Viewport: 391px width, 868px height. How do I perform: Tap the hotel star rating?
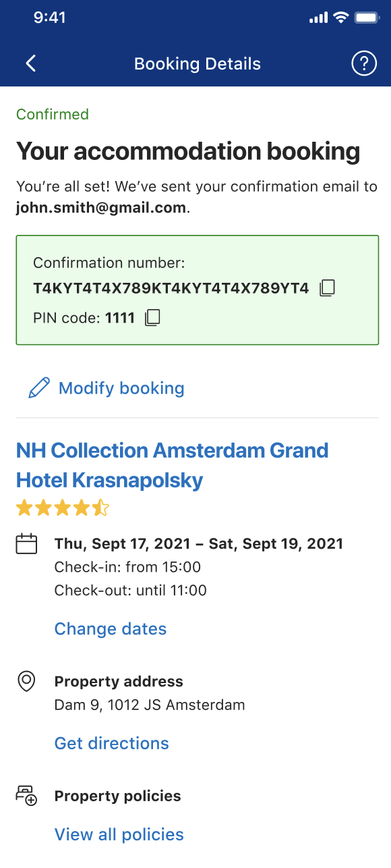62,508
